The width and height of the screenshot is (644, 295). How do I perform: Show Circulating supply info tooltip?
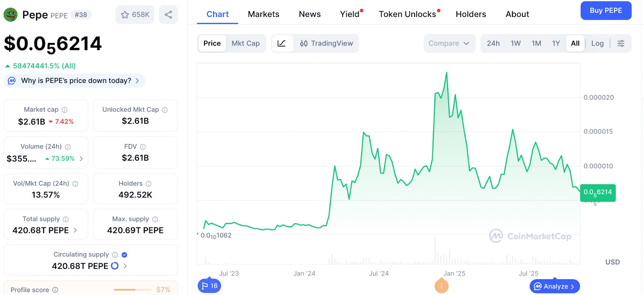pos(115,255)
